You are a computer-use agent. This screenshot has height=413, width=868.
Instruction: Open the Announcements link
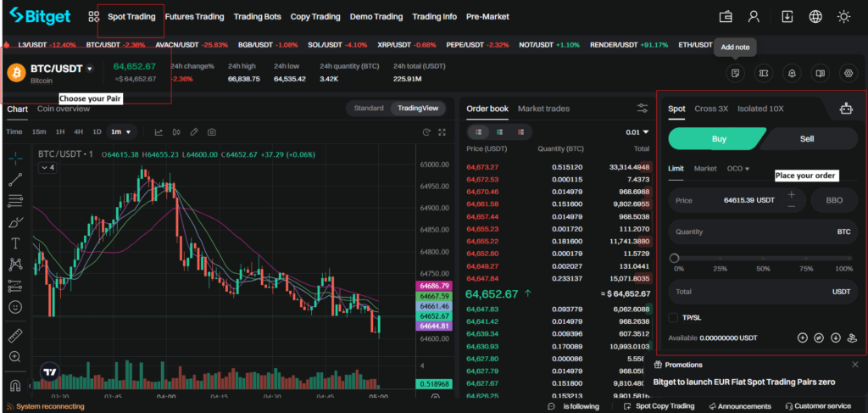739,406
